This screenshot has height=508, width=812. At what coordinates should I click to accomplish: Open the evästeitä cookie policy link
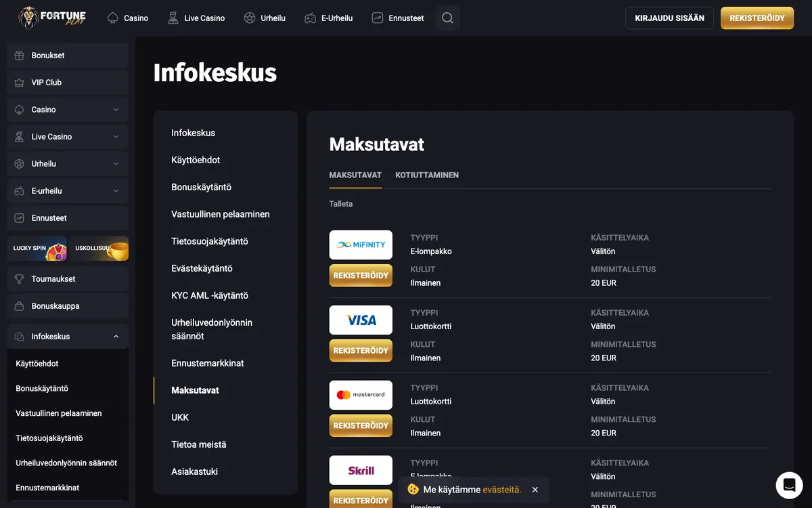click(x=501, y=490)
